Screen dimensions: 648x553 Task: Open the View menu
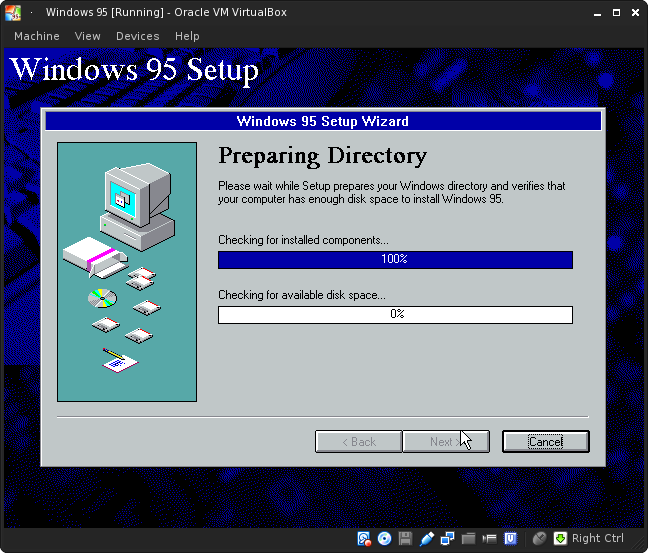pos(88,36)
